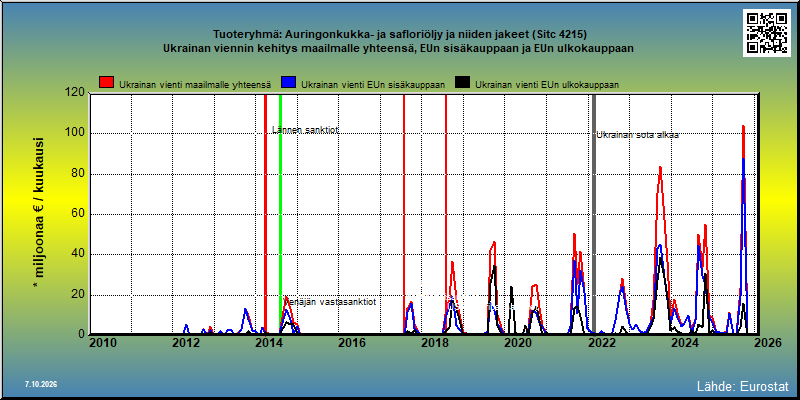Screen dimensions: 800x400
Task: Click legend label 'Ukrainan vienti EUn ulkokauppaan'
Action: pos(547,85)
